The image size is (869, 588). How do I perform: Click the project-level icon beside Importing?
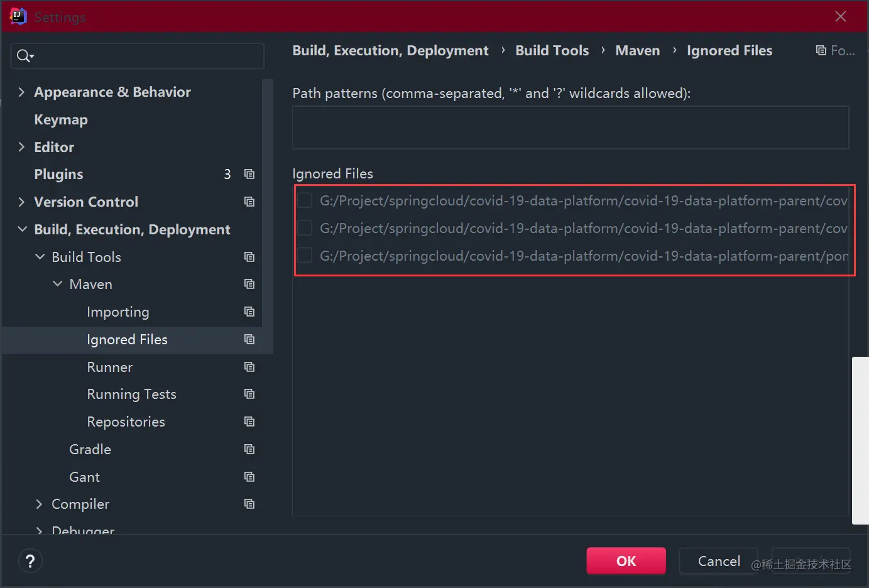(249, 312)
